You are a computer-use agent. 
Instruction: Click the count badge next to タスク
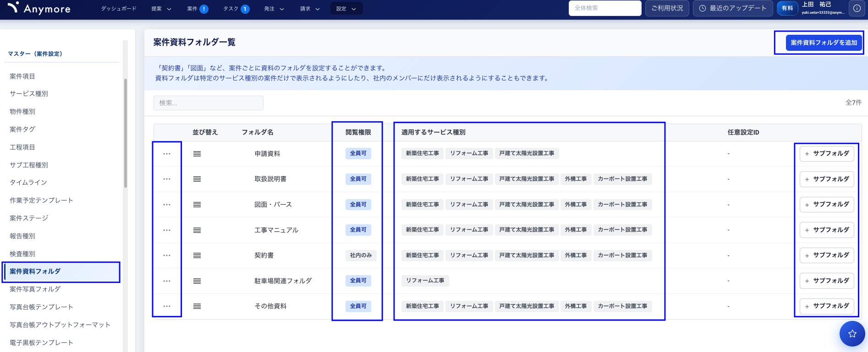coord(245,9)
